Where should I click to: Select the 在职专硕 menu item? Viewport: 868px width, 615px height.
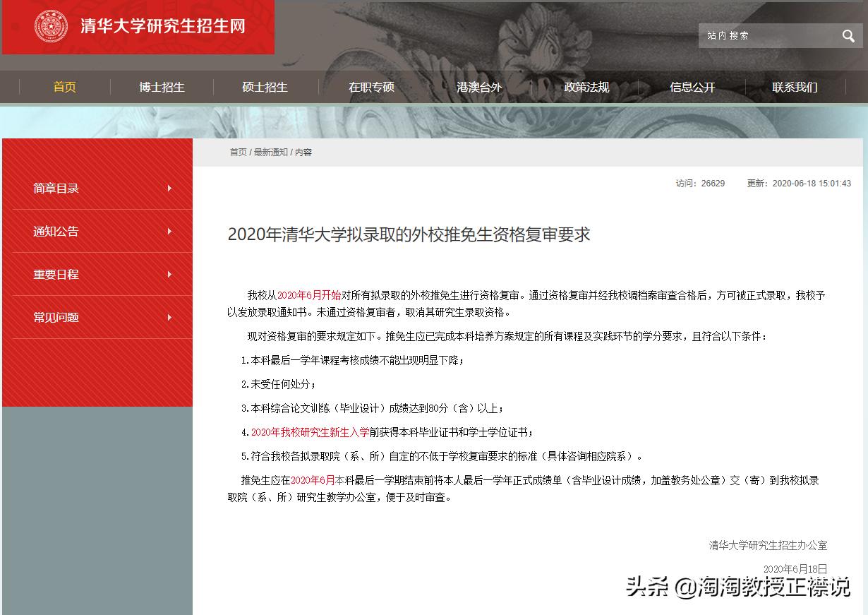click(371, 87)
